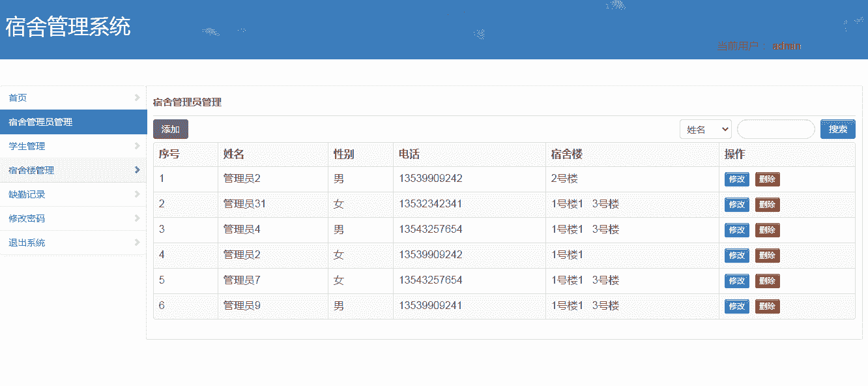Click 删除 for 管理员9 row
This screenshot has width=868, height=386.
tap(767, 306)
